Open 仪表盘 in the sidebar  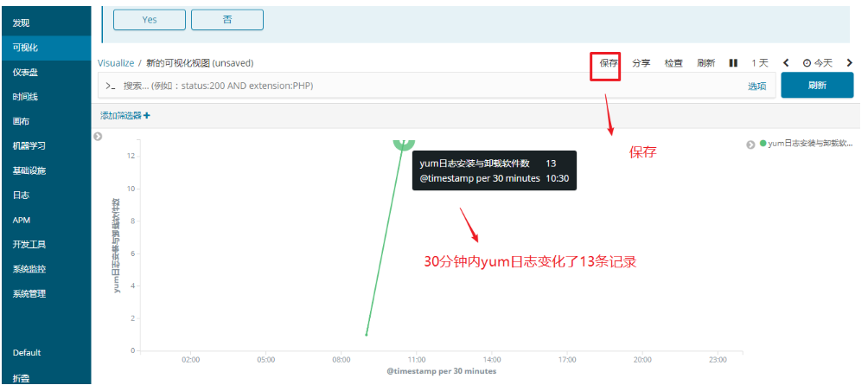(25, 73)
